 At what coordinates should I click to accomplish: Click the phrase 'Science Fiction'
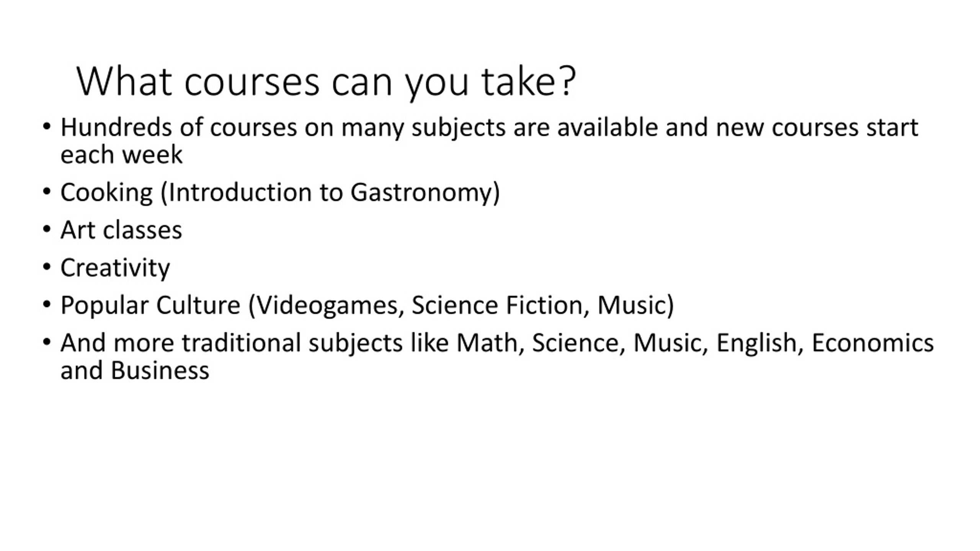pyautogui.click(x=497, y=305)
